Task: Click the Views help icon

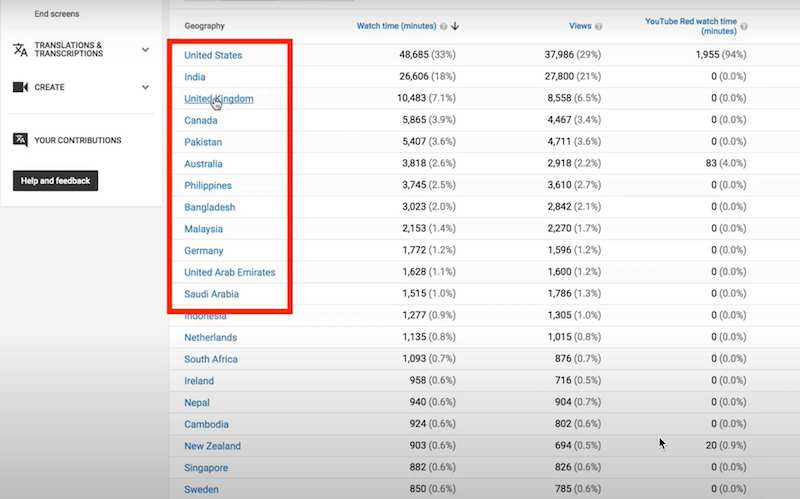Action: pos(598,26)
